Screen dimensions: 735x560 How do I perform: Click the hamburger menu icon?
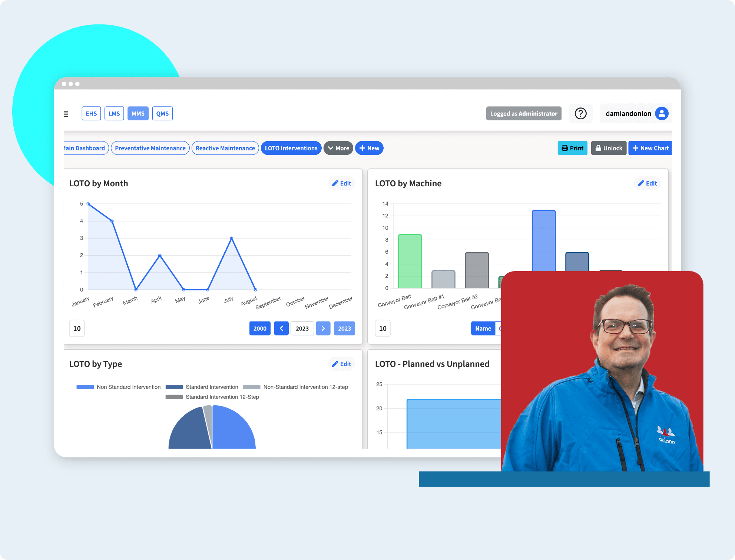coord(66,113)
